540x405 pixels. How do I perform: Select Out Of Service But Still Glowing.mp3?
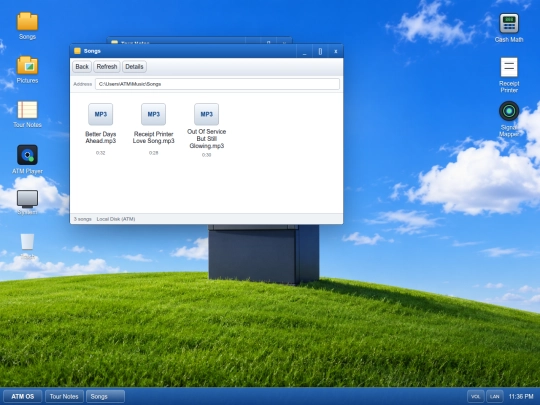pyautogui.click(x=206, y=130)
